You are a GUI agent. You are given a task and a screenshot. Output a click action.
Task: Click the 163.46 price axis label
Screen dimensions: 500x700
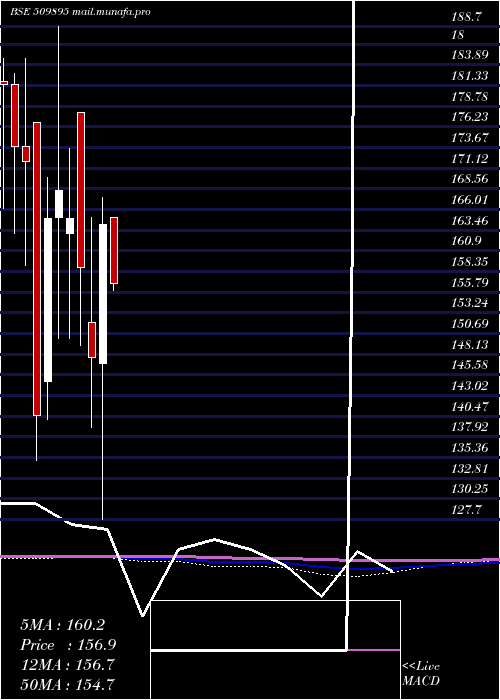[470, 221]
